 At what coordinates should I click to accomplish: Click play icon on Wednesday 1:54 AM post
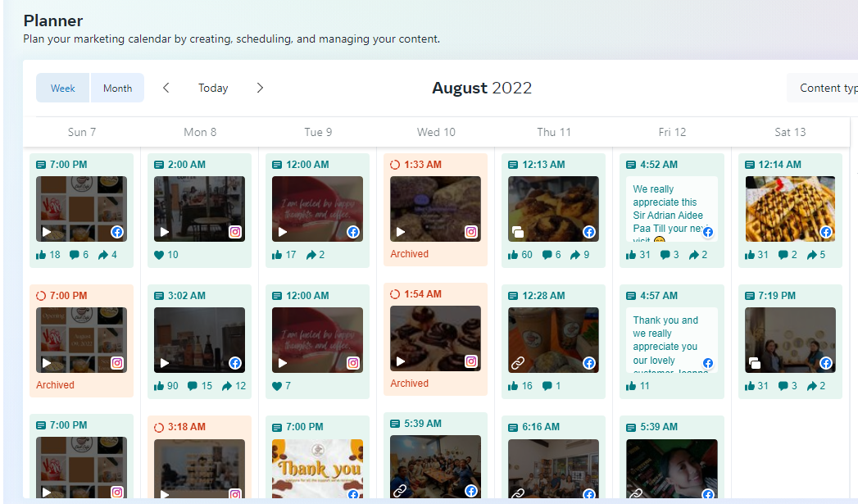(x=401, y=361)
